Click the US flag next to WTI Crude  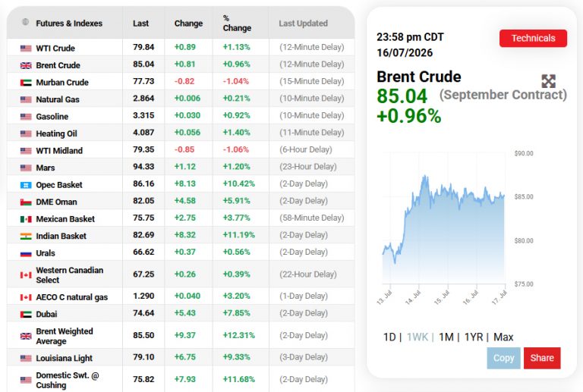[26, 49]
